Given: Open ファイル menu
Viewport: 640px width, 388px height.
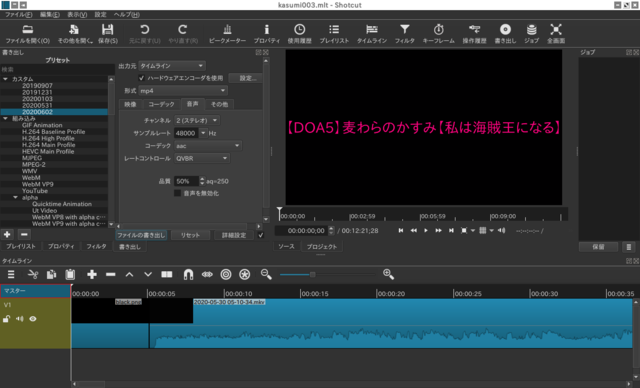Looking at the screenshot, I should pos(18,15).
